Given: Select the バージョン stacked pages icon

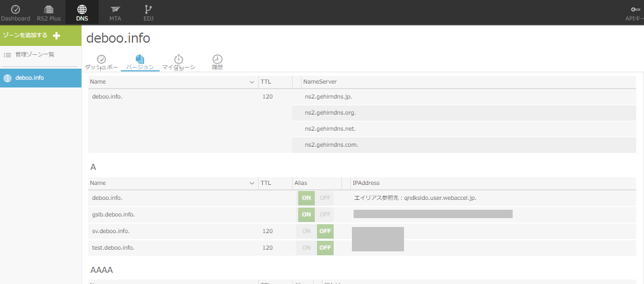Looking at the screenshot, I should 140,59.
